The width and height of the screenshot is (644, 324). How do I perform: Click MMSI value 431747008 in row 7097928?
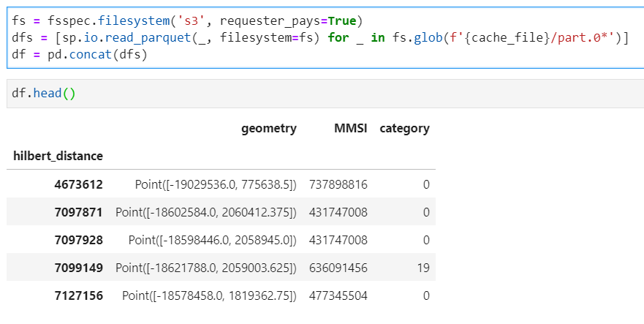click(338, 240)
